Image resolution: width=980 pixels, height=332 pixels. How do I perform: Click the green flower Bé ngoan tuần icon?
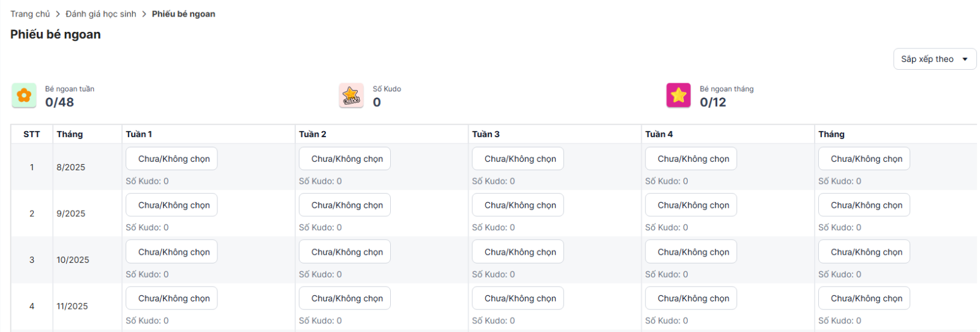(24, 96)
